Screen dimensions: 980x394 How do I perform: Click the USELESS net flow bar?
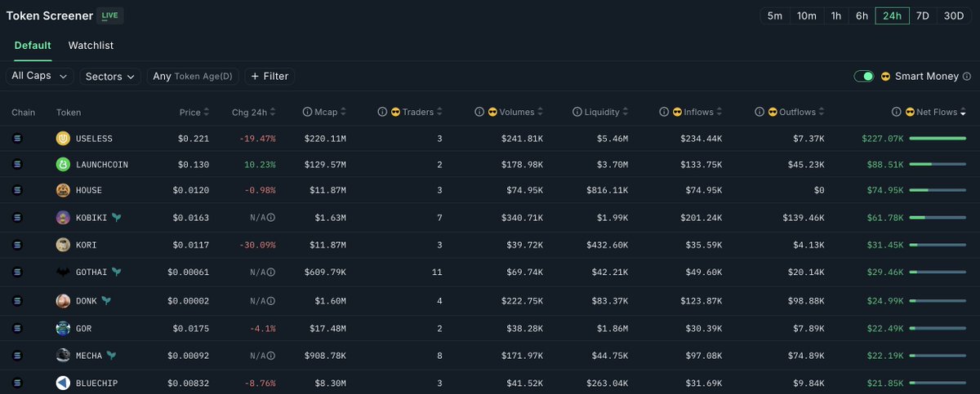tap(938, 139)
